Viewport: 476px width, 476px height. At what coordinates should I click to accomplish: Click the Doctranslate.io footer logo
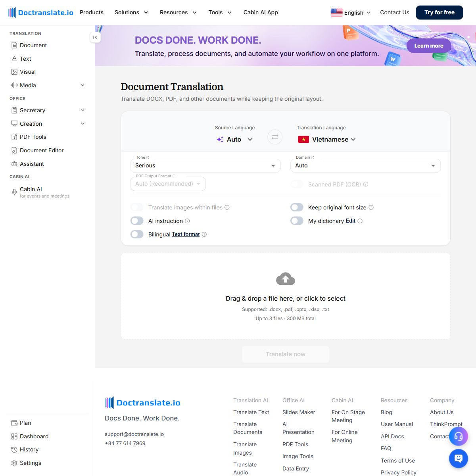pos(142,403)
